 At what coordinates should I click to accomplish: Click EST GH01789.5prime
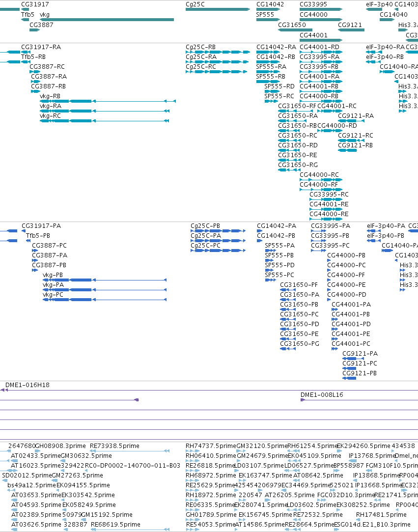click(x=211, y=515)
